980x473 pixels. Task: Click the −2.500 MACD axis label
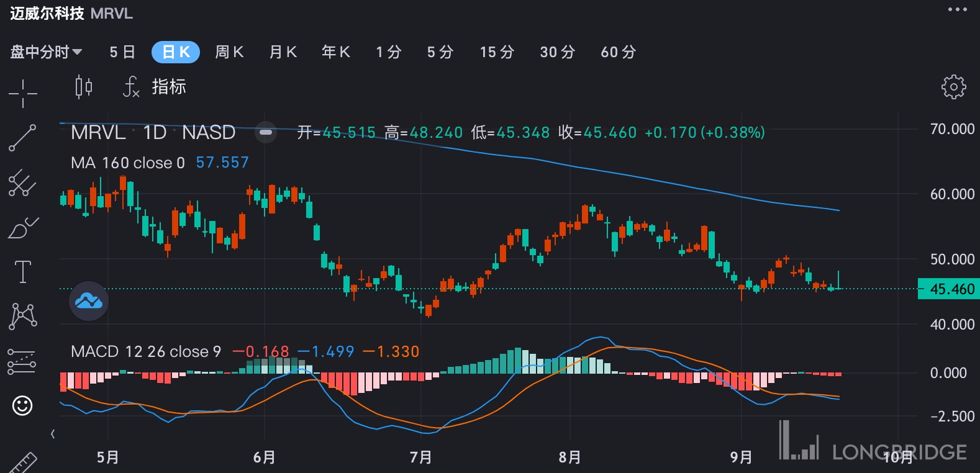952,417
